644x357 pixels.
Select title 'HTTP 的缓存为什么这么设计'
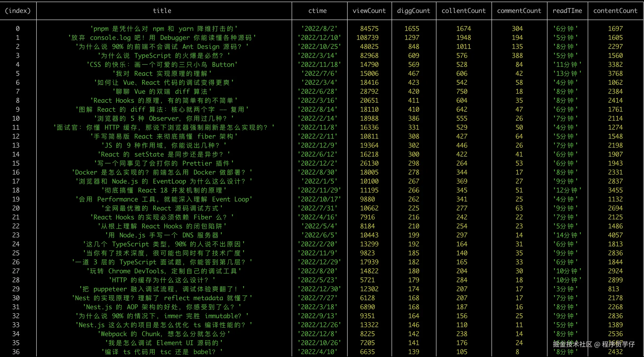[162, 280]
